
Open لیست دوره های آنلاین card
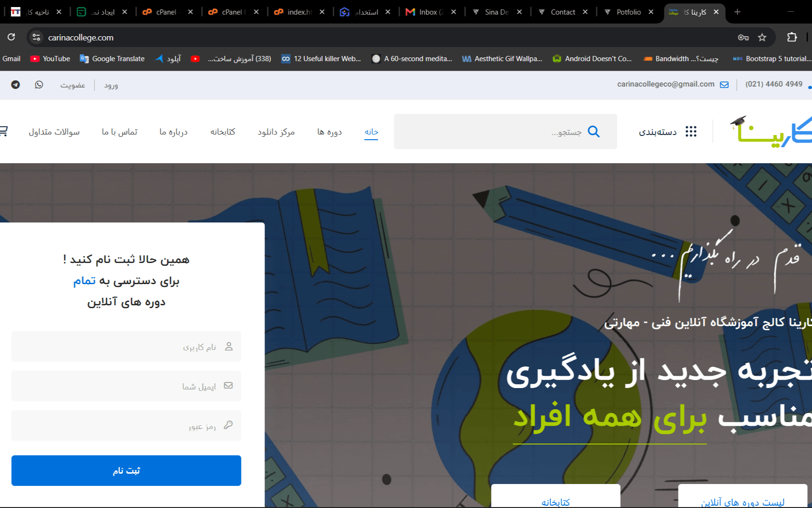point(742,496)
